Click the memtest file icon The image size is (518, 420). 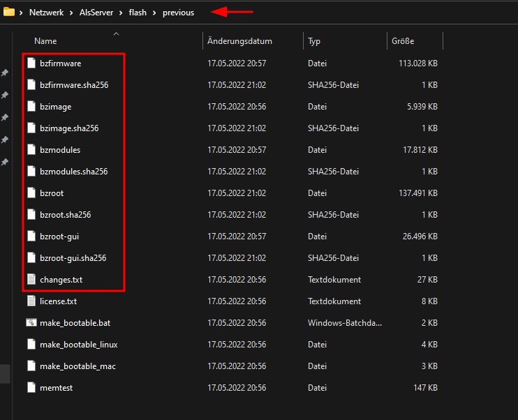pyautogui.click(x=31, y=388)
